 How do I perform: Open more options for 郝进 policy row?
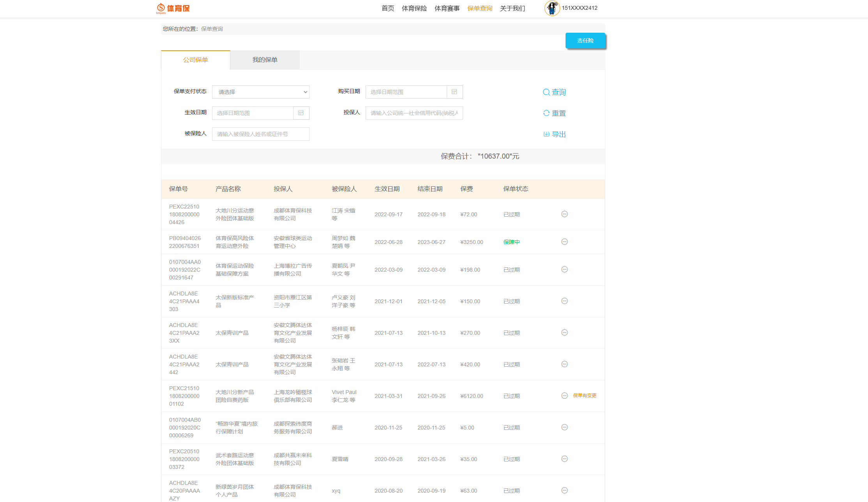click(x=564, y=427)
